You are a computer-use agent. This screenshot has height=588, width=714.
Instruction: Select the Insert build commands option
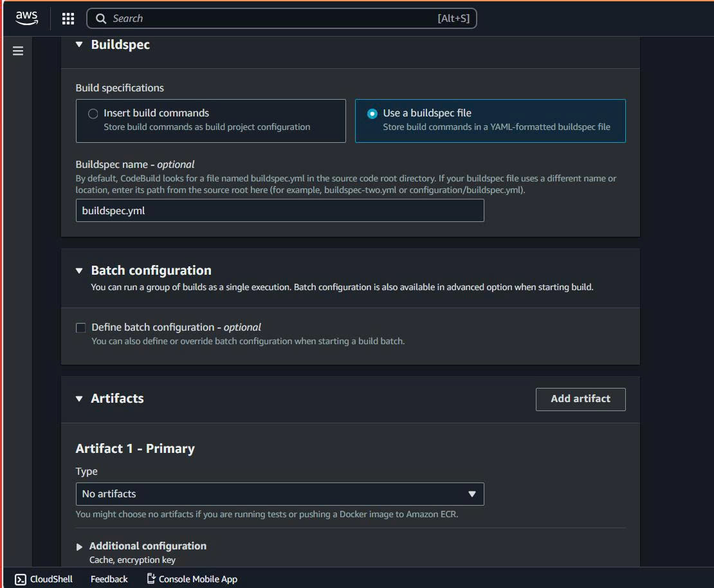(x=93, y=113)
